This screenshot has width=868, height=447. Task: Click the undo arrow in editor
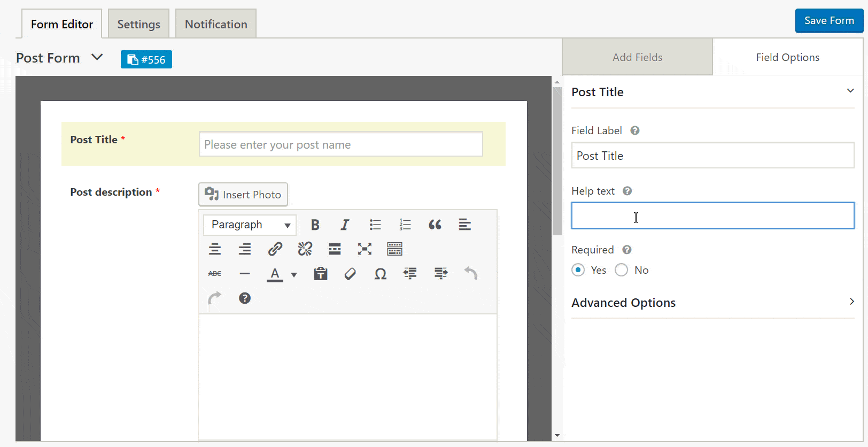tap(470, 274)
